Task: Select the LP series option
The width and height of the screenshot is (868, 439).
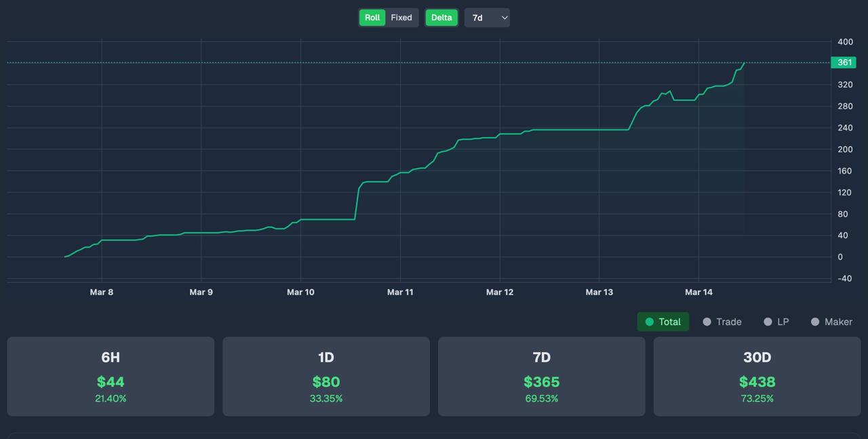Action: click(776, 322)
